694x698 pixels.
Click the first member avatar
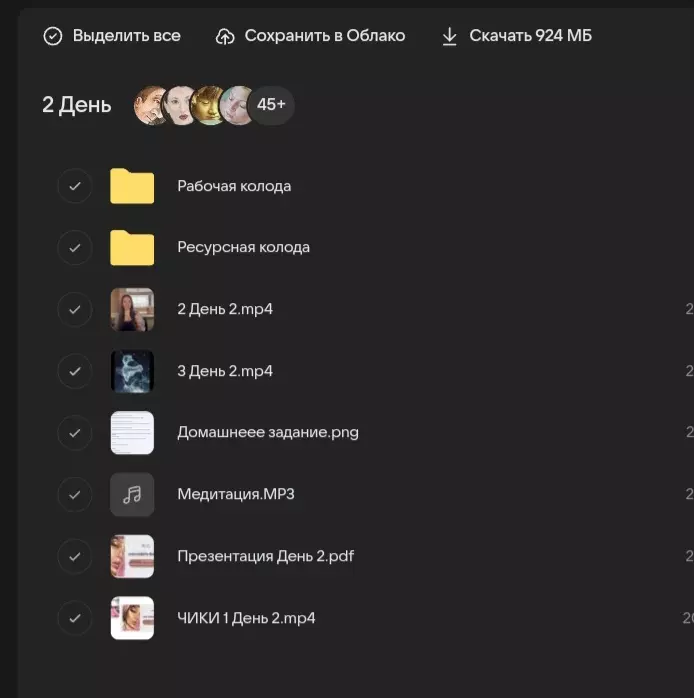click(152, 104)
